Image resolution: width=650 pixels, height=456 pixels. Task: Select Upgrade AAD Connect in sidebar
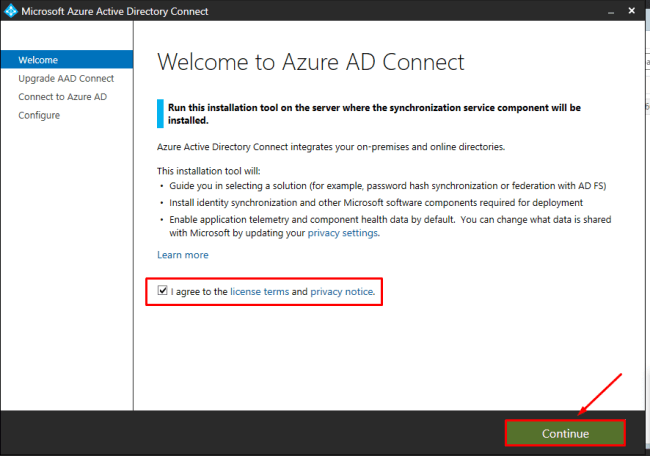point(66,78)
